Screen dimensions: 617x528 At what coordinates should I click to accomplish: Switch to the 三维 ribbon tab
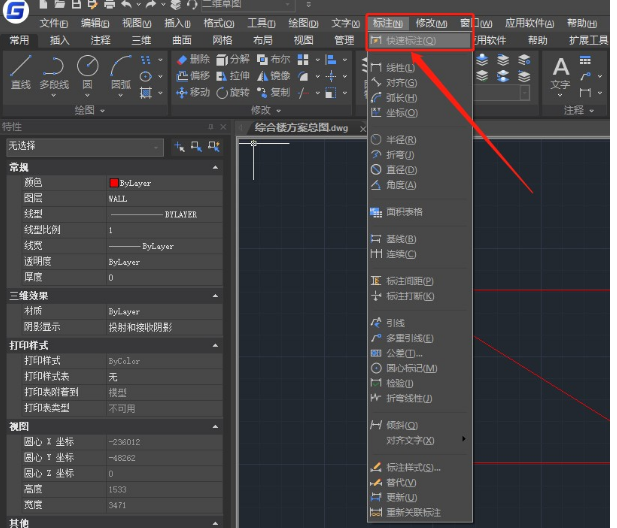[x=141, y=40]
